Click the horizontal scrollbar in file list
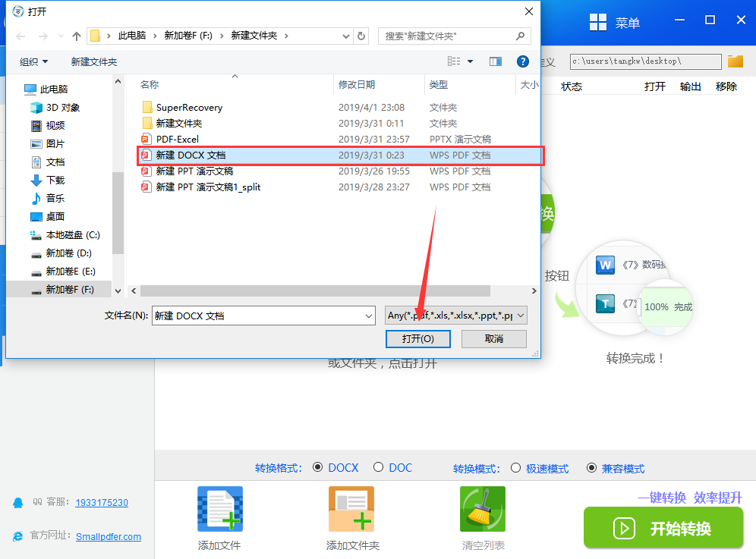The height and width of the screenshot is (559, 756). (x=315, y=291)
